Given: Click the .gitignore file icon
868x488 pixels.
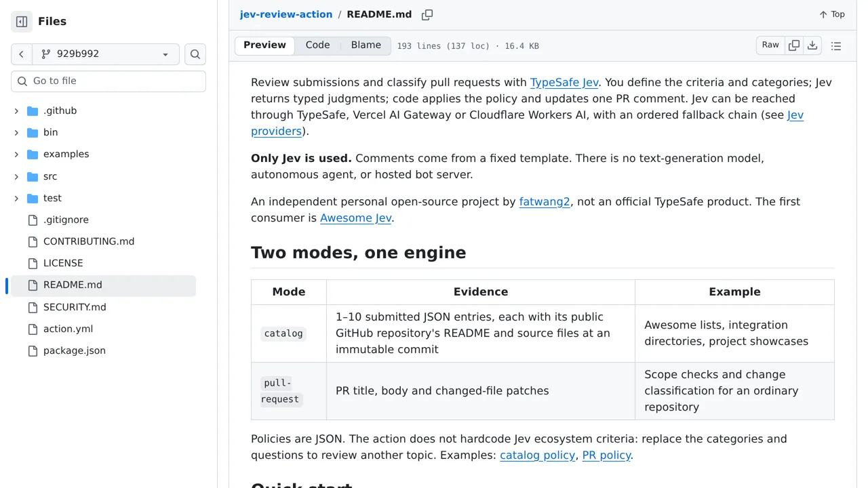Looking at the screenshot, I should (x=33, y=220).
